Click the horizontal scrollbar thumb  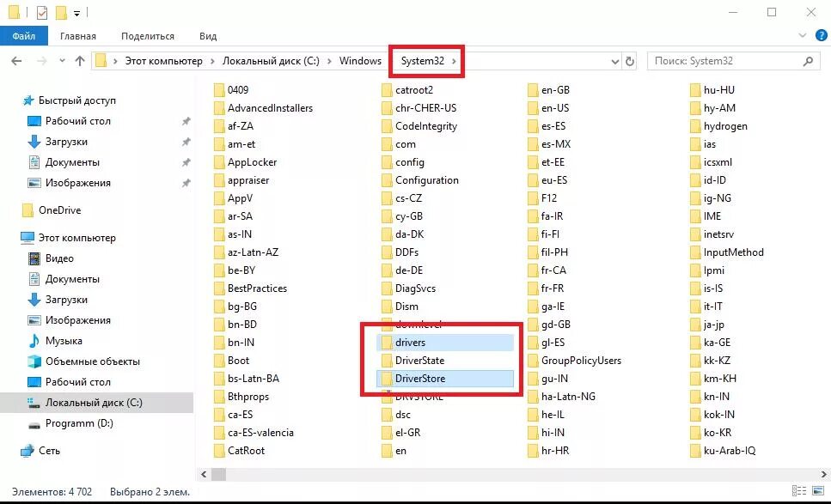coord(219,474)
